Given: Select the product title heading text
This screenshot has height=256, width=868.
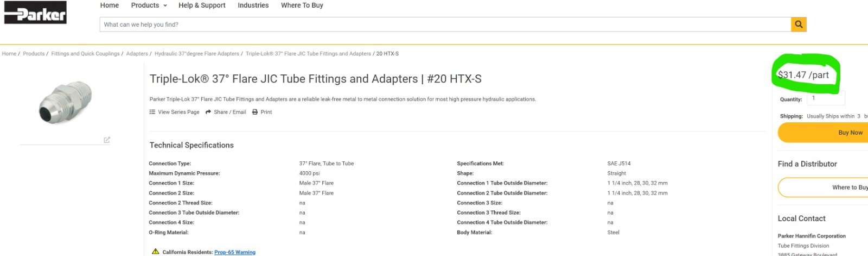Looking at the screenshot, I should (x=316, y=79).
